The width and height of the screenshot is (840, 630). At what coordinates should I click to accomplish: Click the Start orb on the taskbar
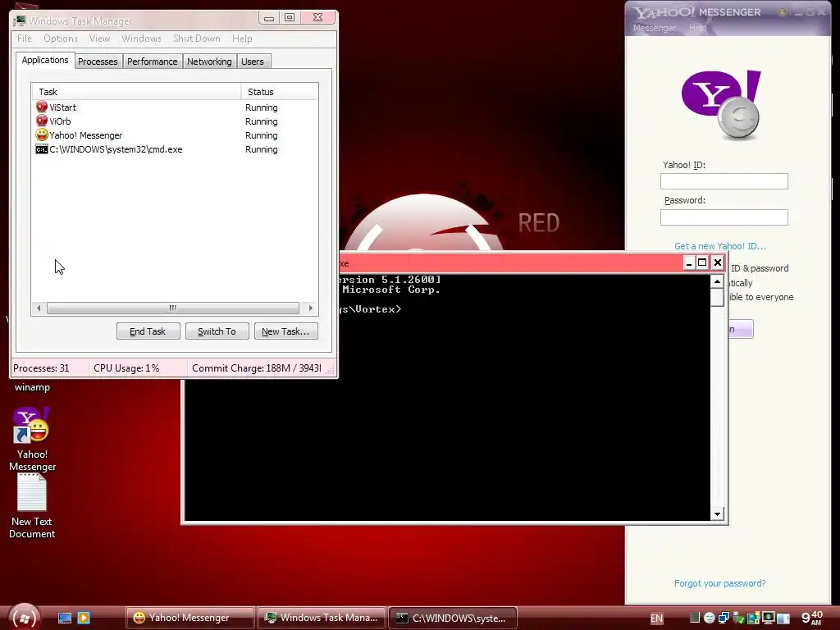point(24,619)
